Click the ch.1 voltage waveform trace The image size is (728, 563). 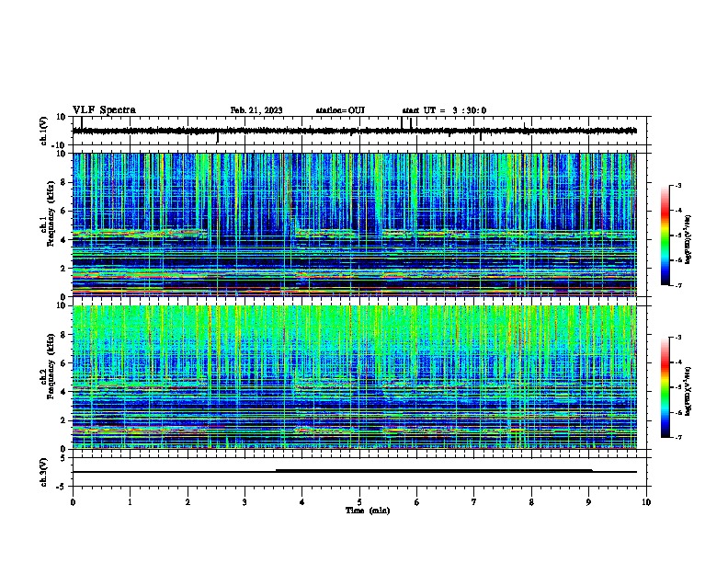click(x=355, y=131)
